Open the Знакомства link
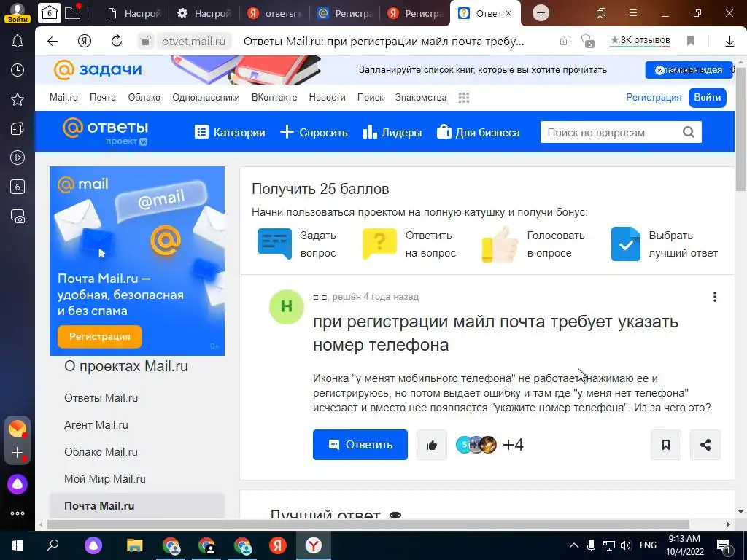The image size is (747, 560). (x=421, y=97)
